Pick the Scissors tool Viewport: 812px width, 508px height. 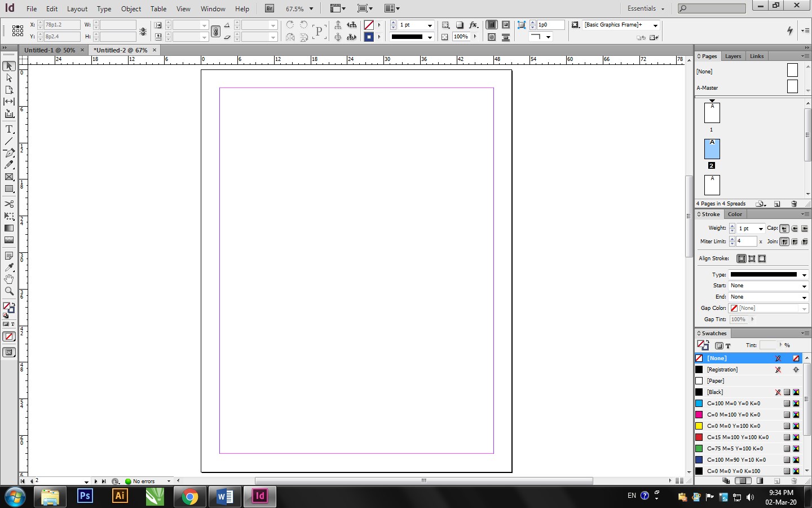coord(9,204)
